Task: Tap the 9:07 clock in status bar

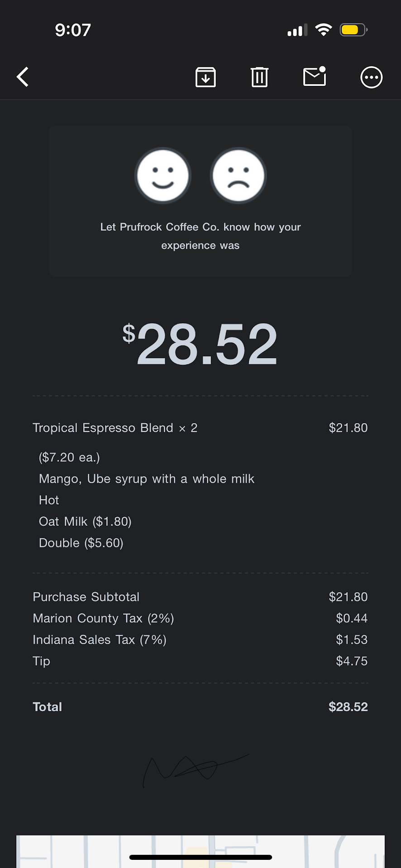Action: [73, 30]
